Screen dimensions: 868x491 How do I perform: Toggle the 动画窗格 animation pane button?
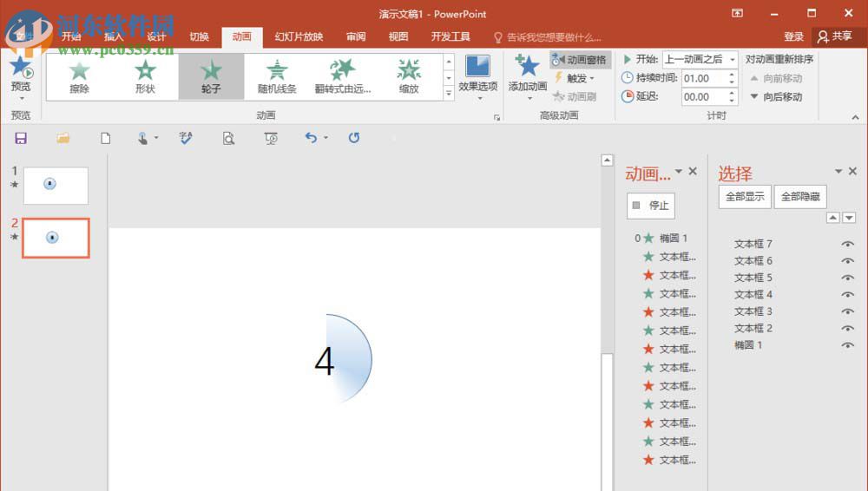(581, 60)
